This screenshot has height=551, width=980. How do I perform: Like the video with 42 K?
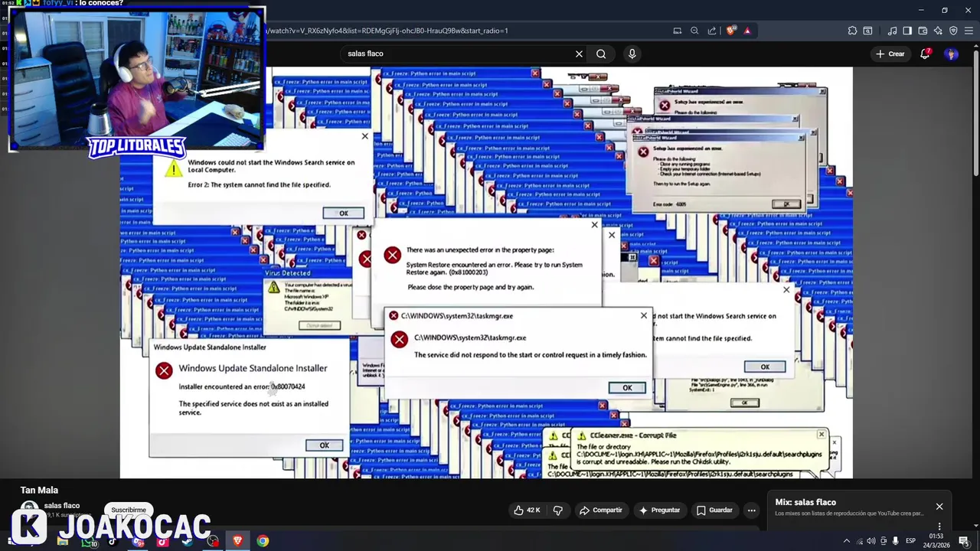(528, 510)
